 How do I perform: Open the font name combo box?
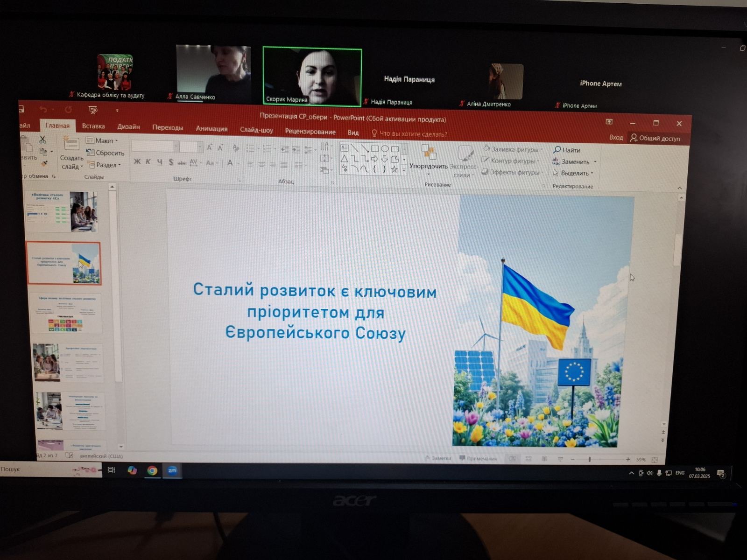[155, 147]
